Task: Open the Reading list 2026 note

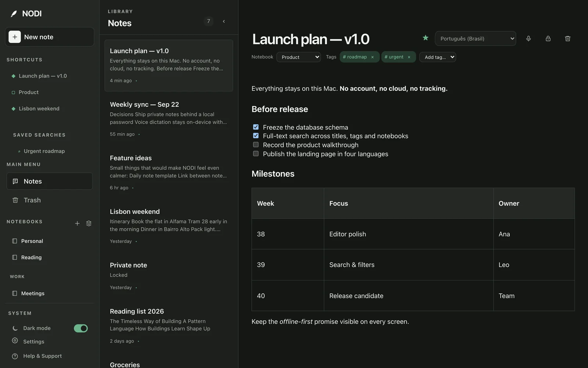Action: click(169, 325)
